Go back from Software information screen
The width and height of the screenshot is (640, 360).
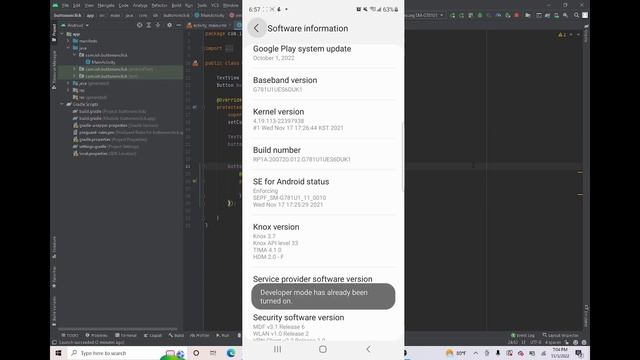256,28
